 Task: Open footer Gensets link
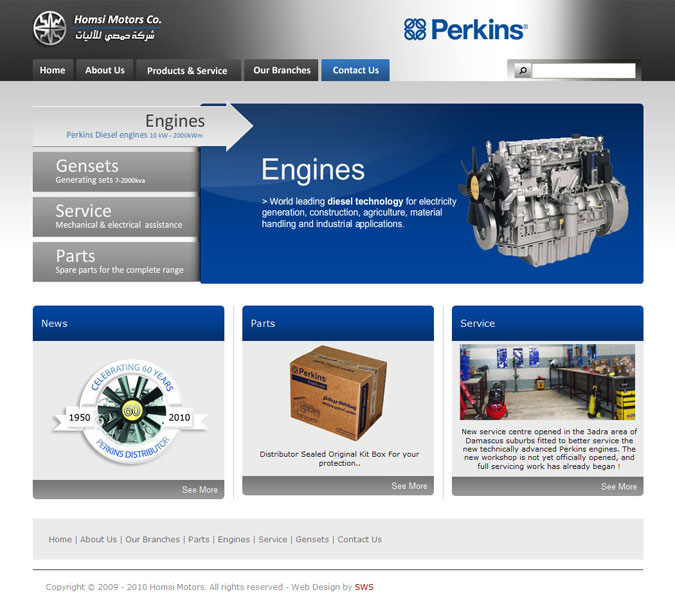pos(312,539)
